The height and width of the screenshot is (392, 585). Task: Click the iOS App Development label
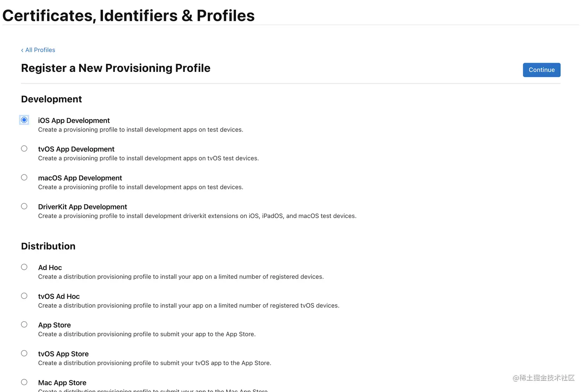tap(74, 121)
